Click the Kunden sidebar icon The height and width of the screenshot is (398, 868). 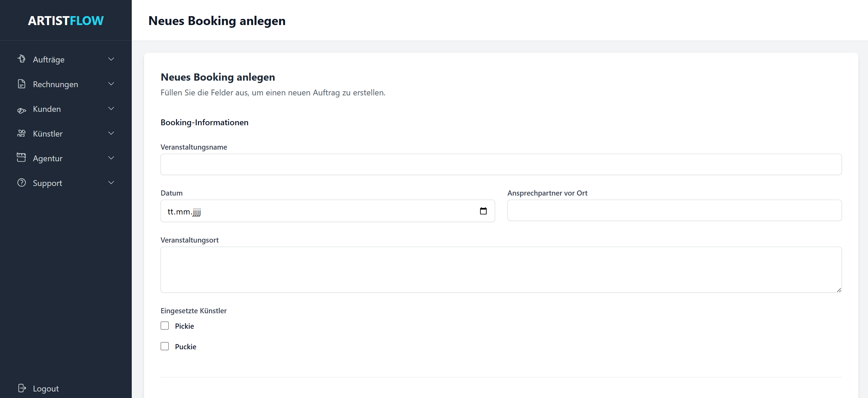(x=22, y=110)
